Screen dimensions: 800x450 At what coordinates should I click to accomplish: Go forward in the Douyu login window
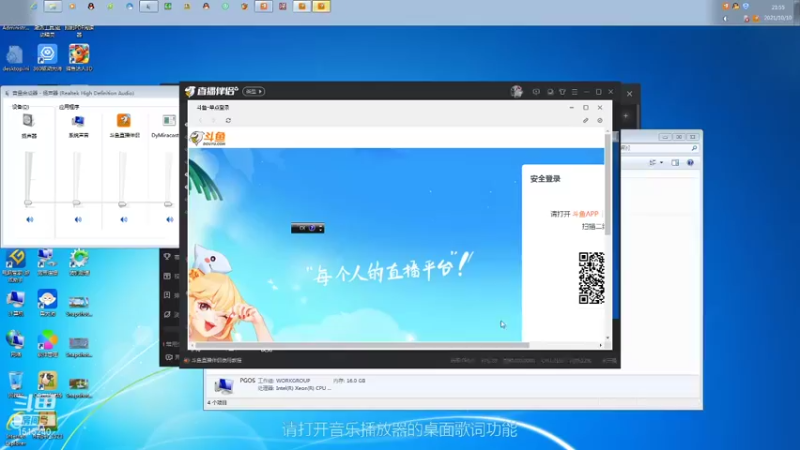point(213,120)
